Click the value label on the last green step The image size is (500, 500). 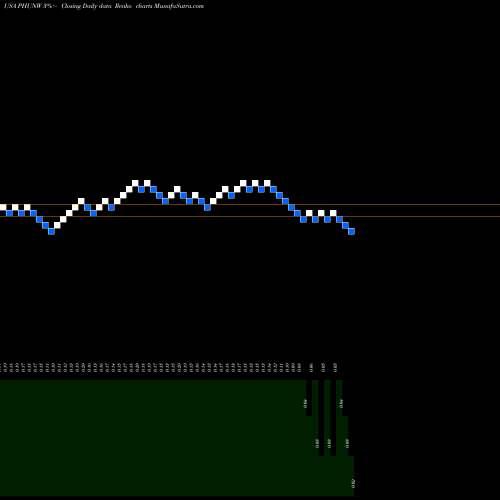pos(353,483)
